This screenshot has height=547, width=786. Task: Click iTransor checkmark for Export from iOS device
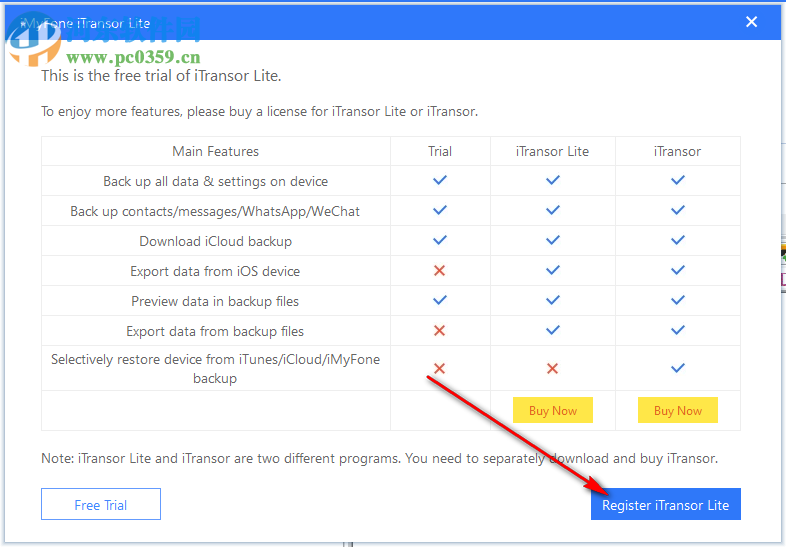tap(678, 270)
